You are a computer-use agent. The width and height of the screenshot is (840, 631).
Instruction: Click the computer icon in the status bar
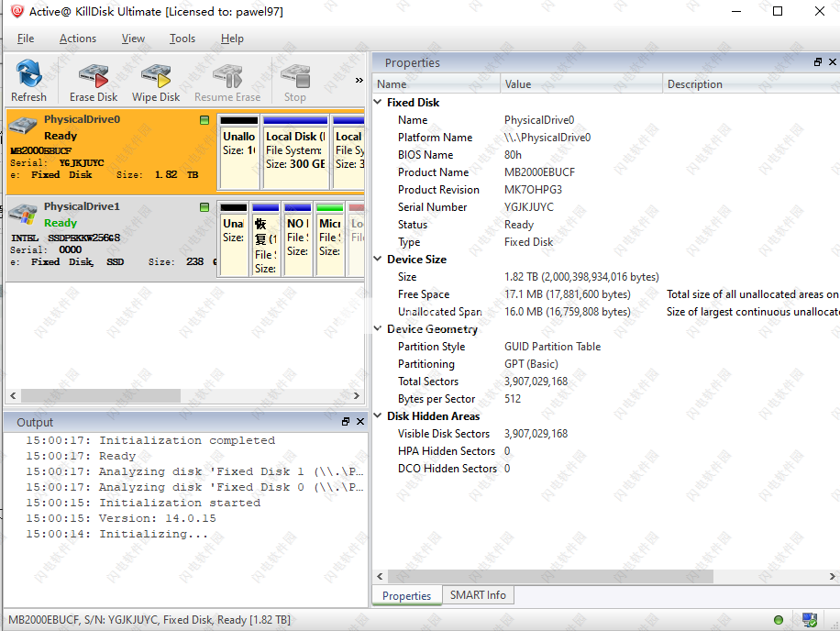click(x=810, y=620)
